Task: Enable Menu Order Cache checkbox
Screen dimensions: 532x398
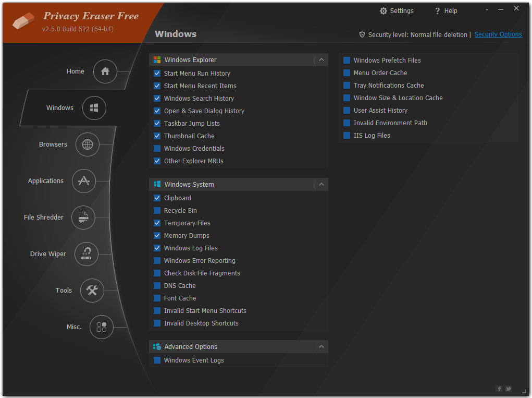Action: (x=347, y=73)
